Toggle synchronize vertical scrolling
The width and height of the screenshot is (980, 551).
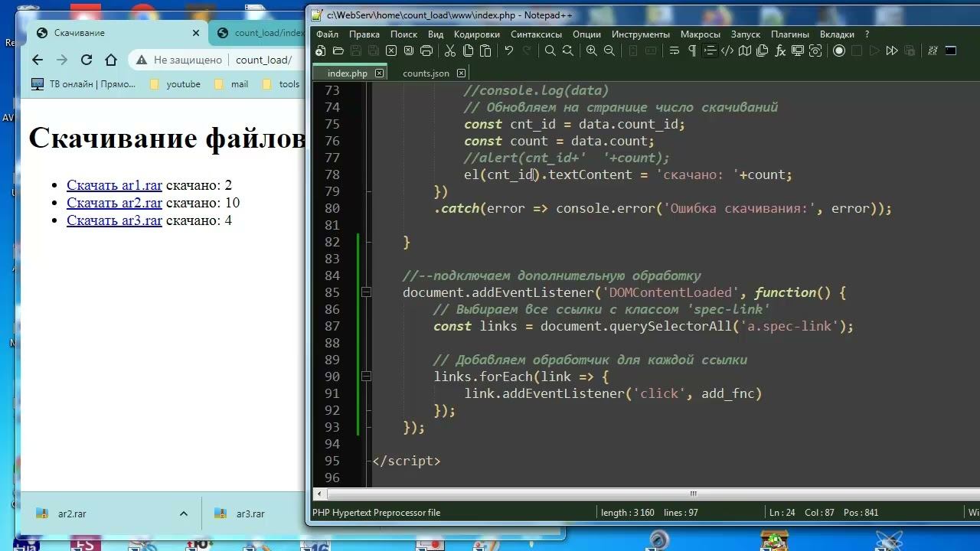point(632,51)
